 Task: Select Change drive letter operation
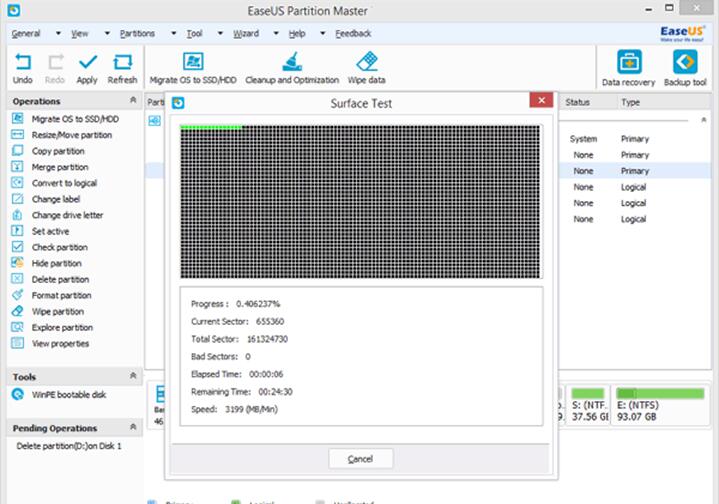(x=57, y=216)
